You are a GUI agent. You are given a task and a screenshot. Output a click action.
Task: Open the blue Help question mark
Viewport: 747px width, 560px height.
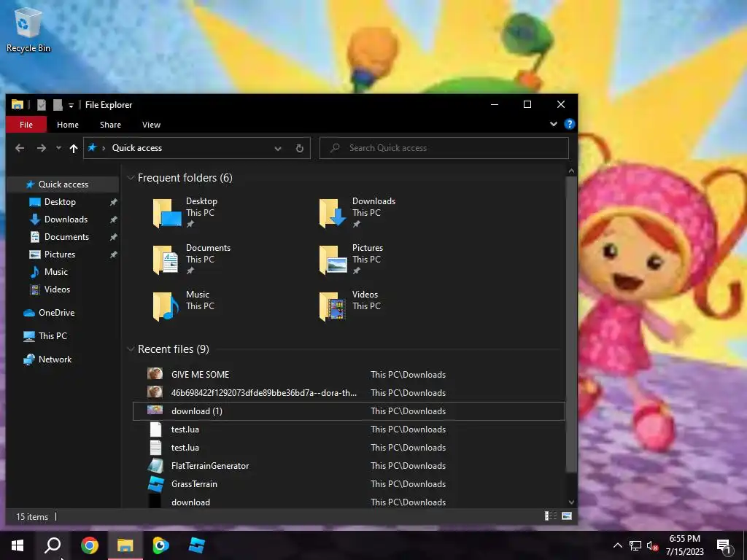(x=569, y=124)
